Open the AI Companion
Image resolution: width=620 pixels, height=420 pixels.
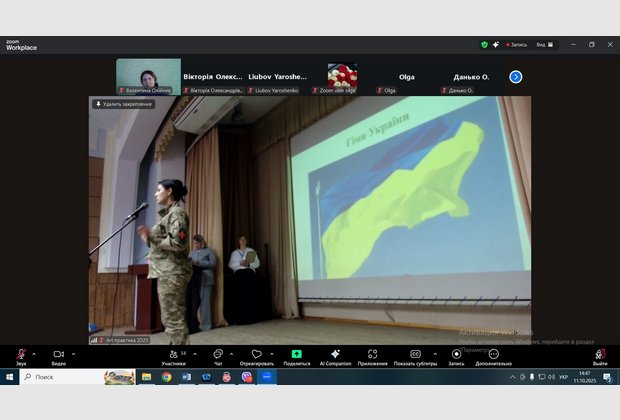335,354
